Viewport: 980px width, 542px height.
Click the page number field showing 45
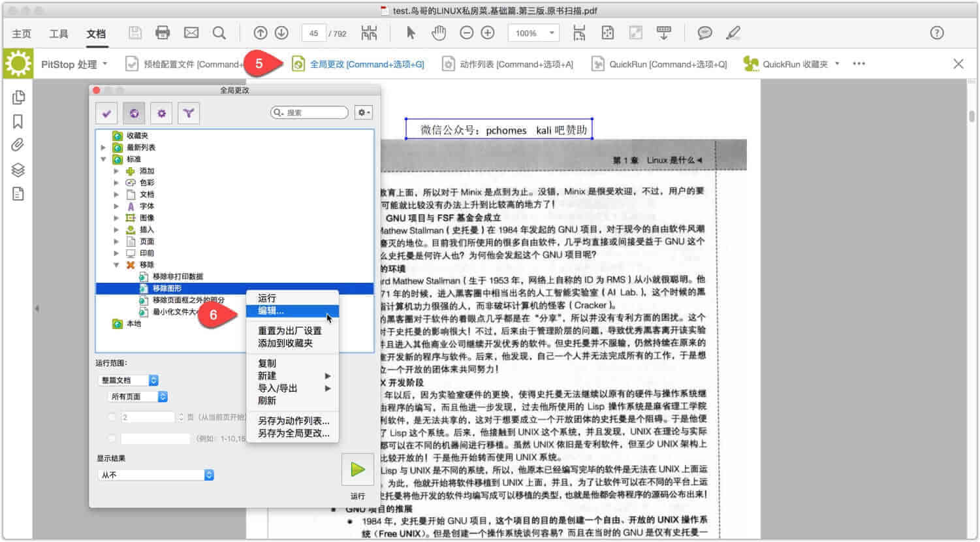tap(314, 33)
